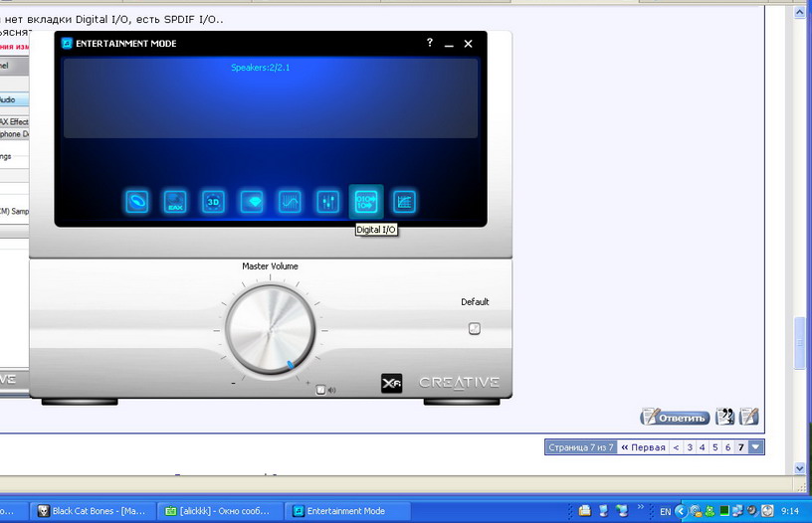This screenshot has height=523, width=812.
Task: Go to forum page 5
Action: [715, 447]
